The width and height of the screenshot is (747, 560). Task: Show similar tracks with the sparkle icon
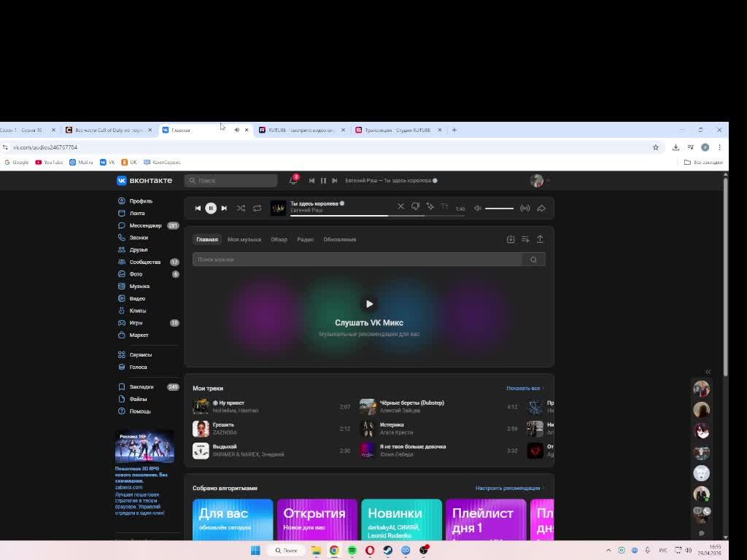tap(430, 206)
